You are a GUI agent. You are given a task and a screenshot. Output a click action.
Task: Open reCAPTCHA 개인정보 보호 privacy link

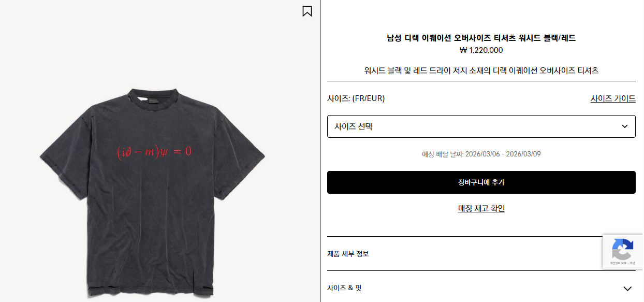click(618, 263)
